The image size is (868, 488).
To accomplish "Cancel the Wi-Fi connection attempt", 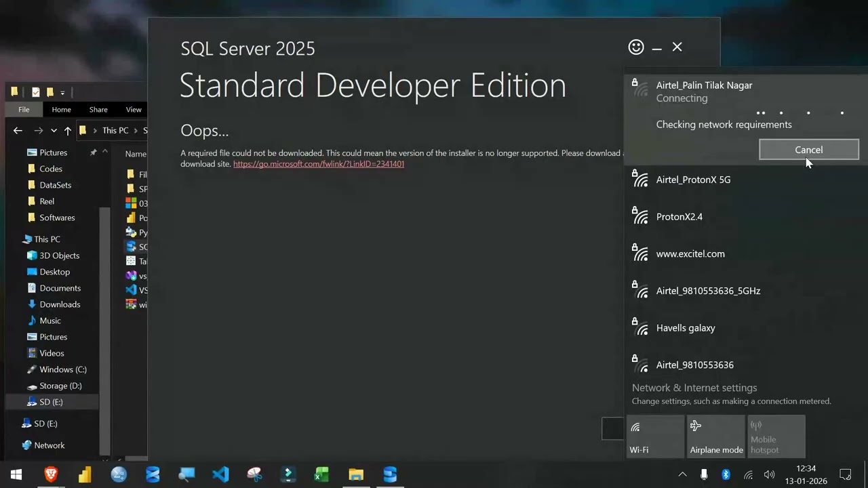I will [x=808, y=150].
